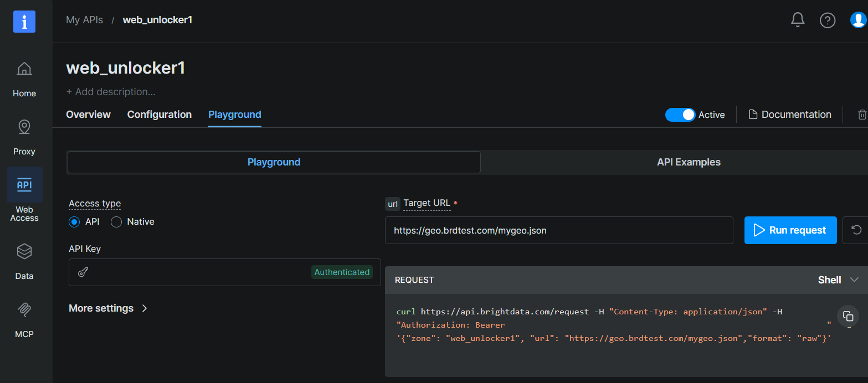868x383 pixels.
Task: Click the reset icon beside Run request
Action: click(x=856, y=230)
